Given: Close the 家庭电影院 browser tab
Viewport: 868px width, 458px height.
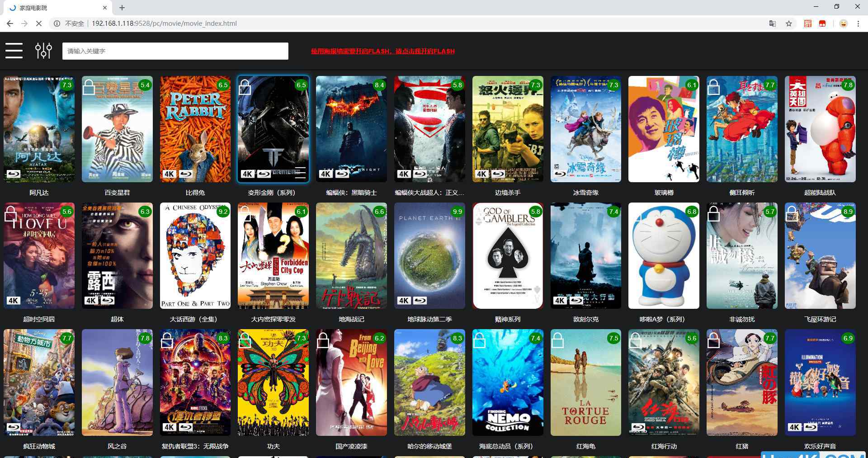Looking at the screenshot, I should tap(105, 8).
